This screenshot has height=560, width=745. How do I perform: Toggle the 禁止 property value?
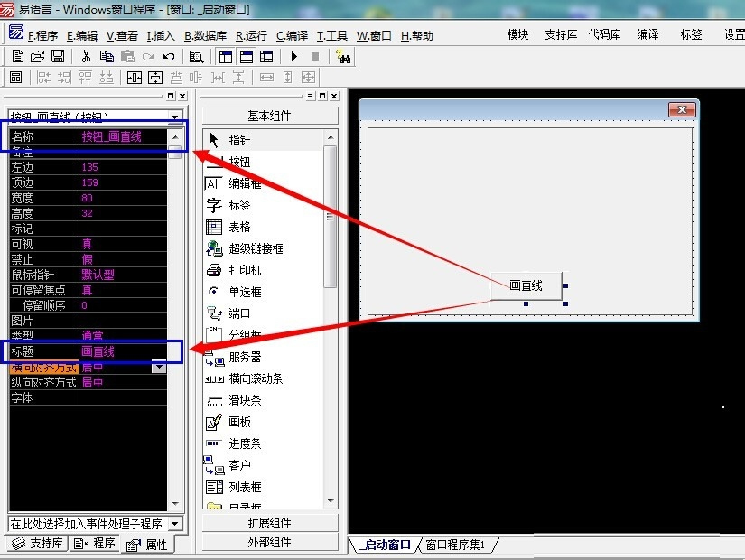coord(122,259)
